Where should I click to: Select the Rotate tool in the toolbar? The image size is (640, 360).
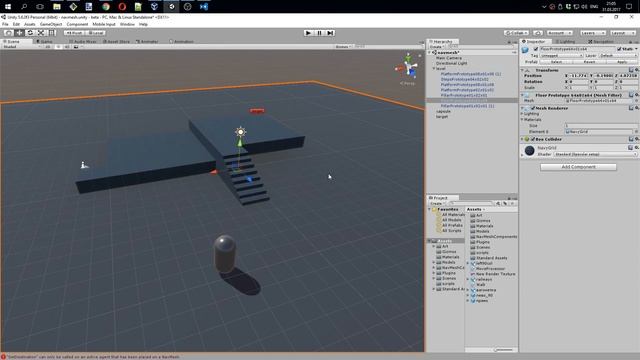pos(30,33)
